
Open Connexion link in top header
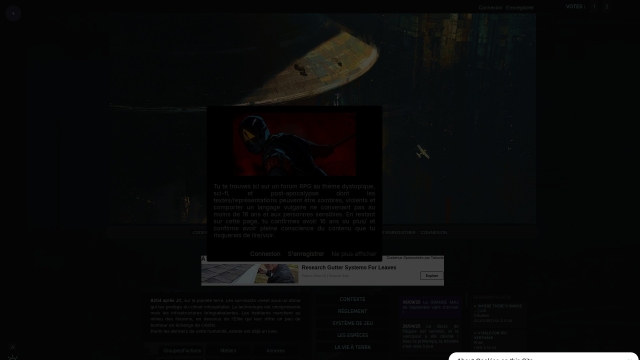pos(490,7)
